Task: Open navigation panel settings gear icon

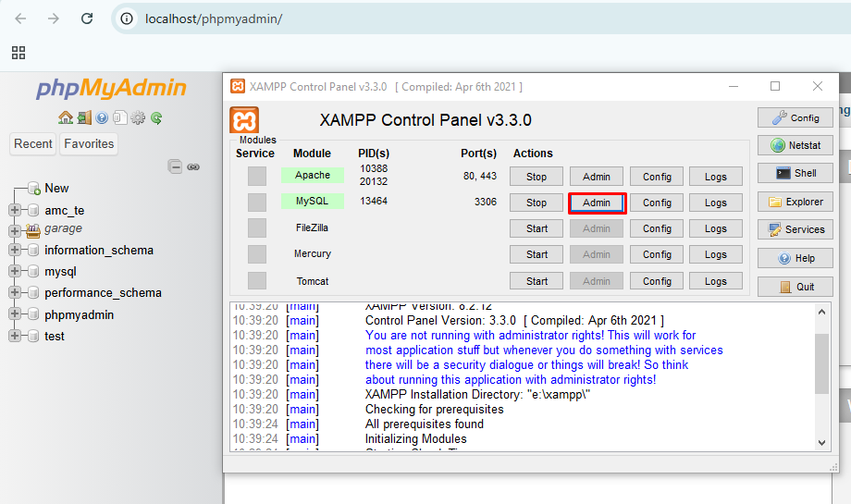Action: coord(138,117)
